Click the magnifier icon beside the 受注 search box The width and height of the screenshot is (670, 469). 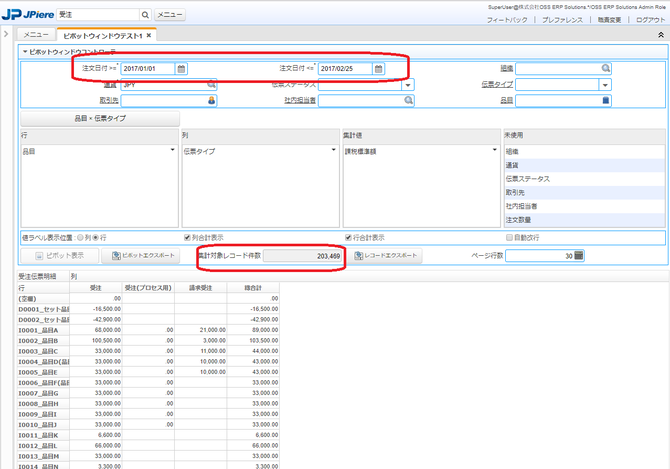145,15
